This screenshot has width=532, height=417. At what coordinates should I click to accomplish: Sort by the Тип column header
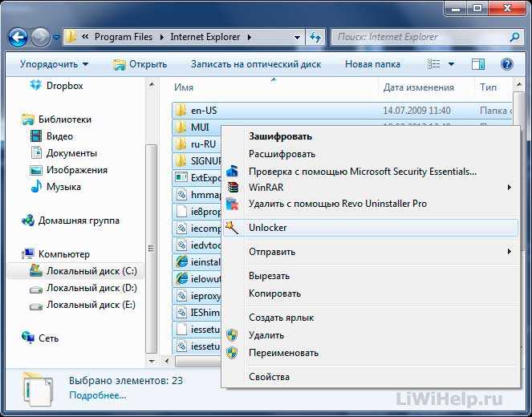pyautogui.click(x=488, y=87)
